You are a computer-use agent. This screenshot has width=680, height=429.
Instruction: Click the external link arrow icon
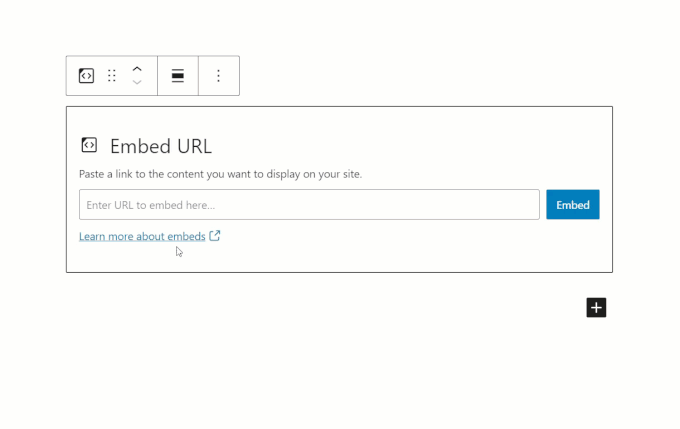click(x=215, y=236)
